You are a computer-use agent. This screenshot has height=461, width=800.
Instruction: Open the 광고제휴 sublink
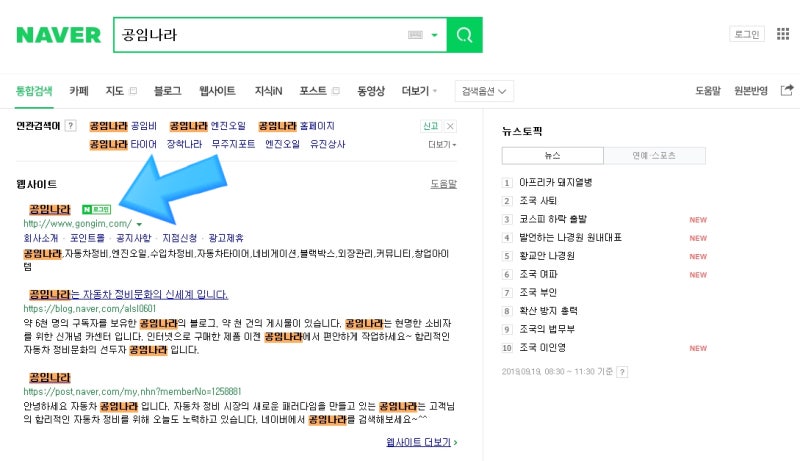[x=226, y=238]
